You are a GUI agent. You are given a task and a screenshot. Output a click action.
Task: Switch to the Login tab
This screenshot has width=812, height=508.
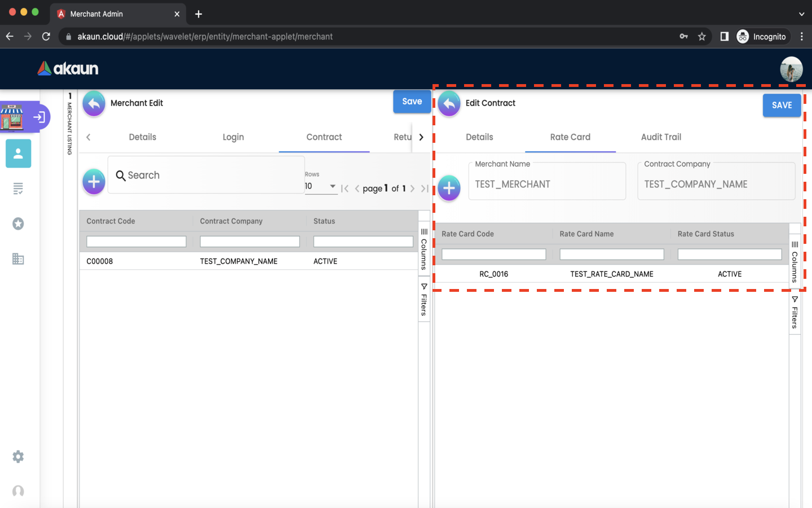coord(233,137)
